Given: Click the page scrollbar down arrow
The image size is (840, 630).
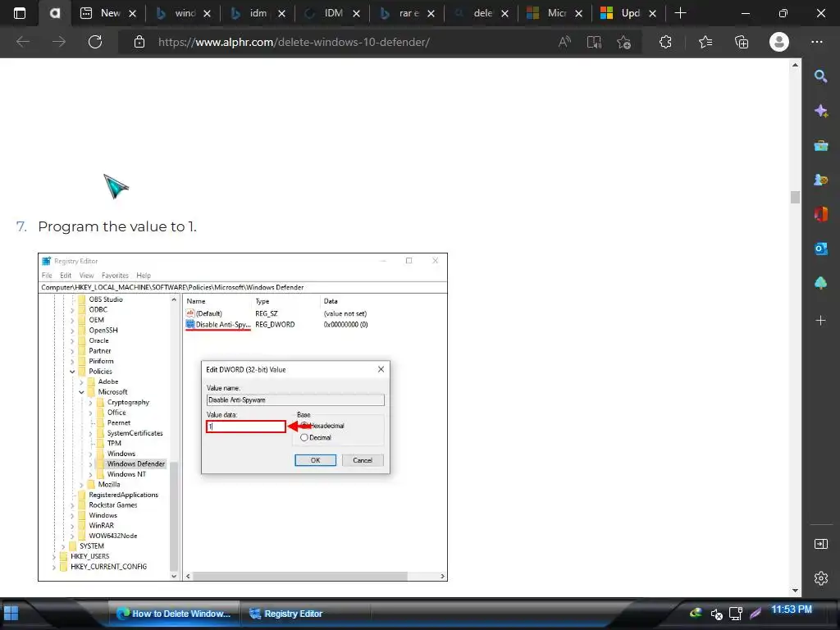Looking at the screenshot, I should [x=795, y=591].
